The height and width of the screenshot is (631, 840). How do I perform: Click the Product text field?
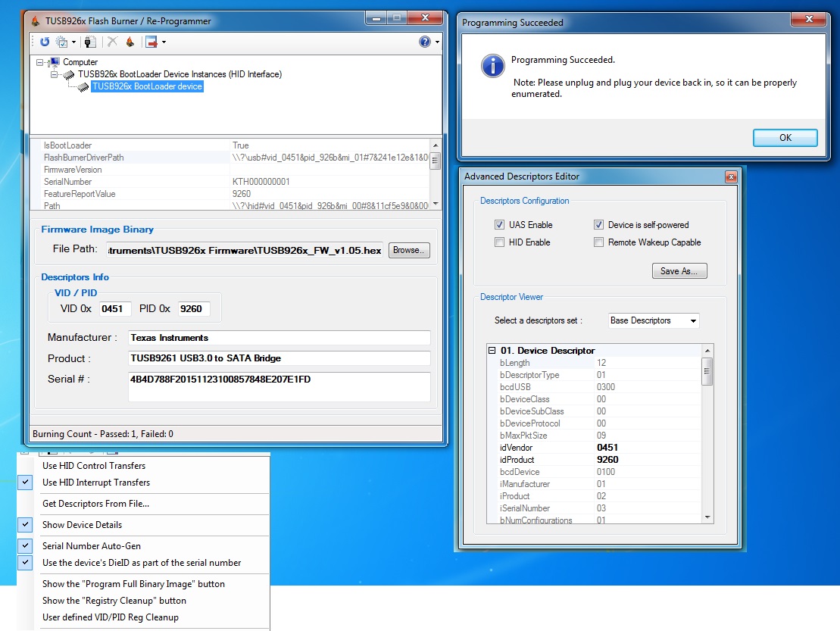pyautogui.click(x=279, y=358)
